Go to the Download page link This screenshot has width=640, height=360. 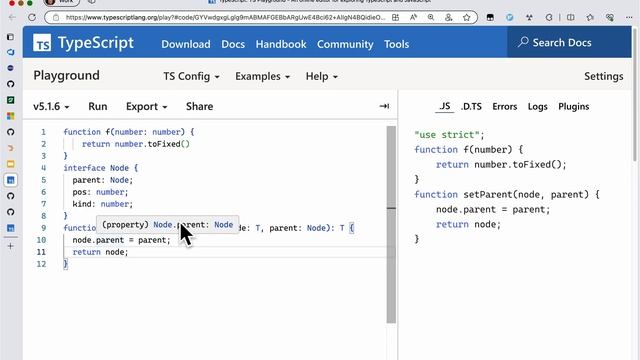[x=186, y=44]
